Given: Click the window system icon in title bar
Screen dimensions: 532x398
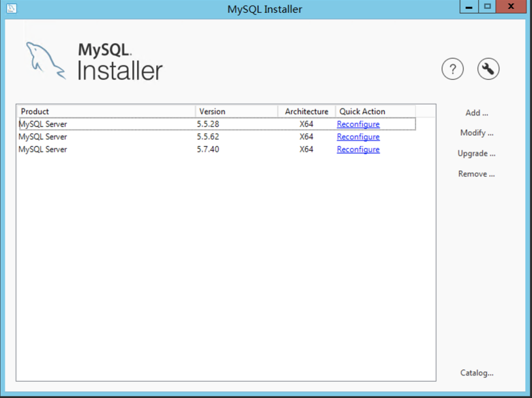Looking at the screenshot, I should coord(10,9).
